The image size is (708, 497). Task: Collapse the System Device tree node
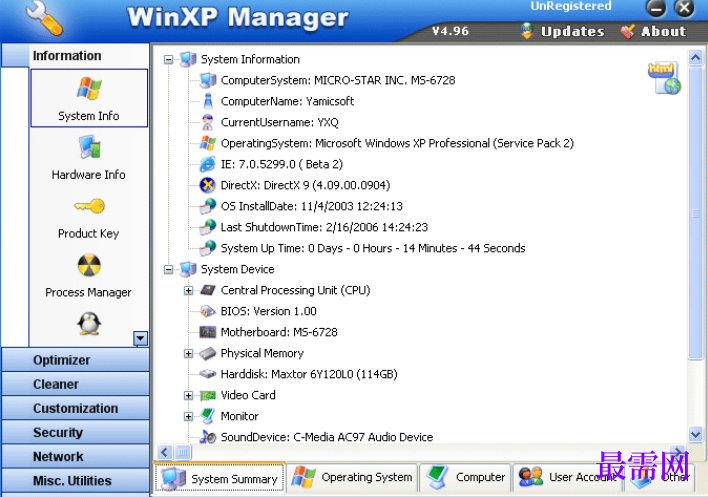coord(168,269)
